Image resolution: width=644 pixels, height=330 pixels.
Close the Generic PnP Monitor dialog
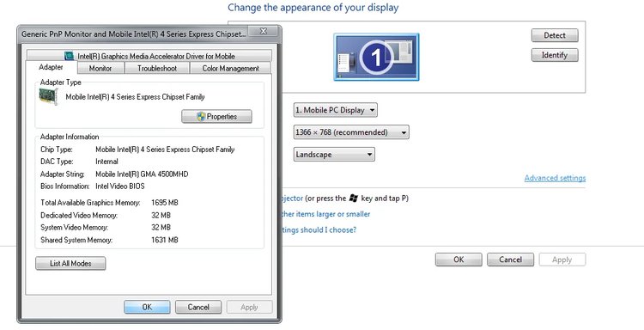[264, 31]
